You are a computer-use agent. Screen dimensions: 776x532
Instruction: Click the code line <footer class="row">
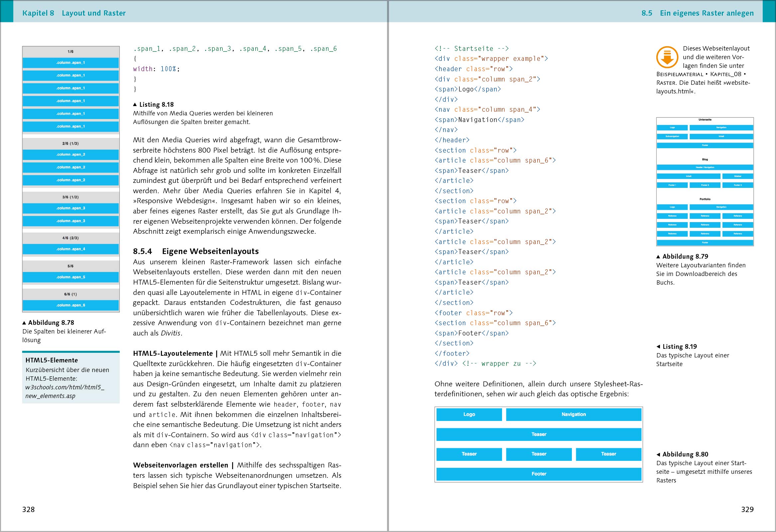[473, 313]
